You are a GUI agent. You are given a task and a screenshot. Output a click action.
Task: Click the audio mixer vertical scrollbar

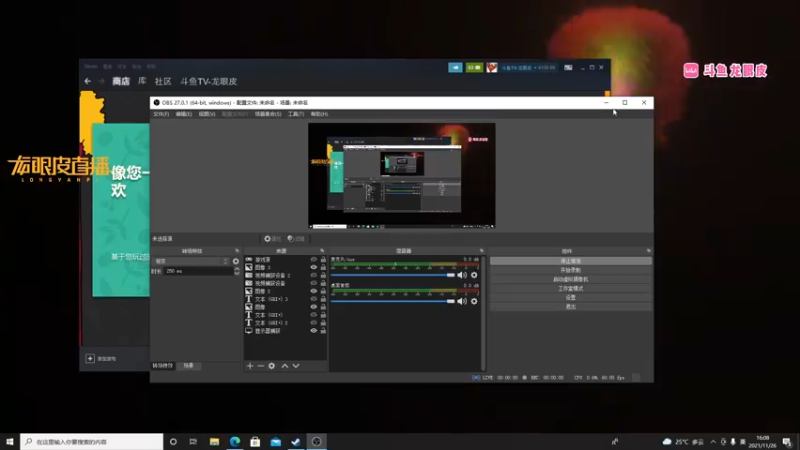click(x=483, y=313)
